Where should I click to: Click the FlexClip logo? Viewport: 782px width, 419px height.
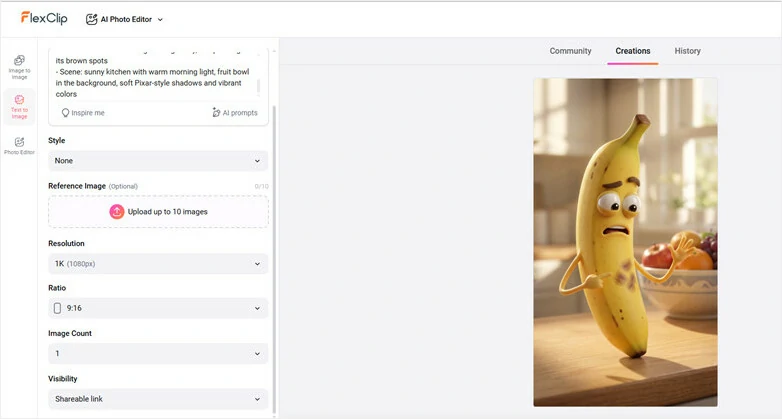point(46,18)
